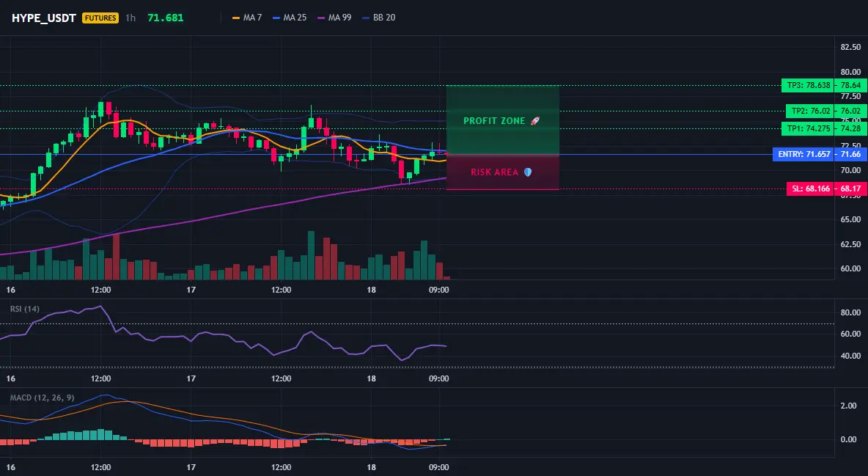Click the green 71.681 current price
The height and width of the screenshot is (476, 868).
click(x=166, y=18)
